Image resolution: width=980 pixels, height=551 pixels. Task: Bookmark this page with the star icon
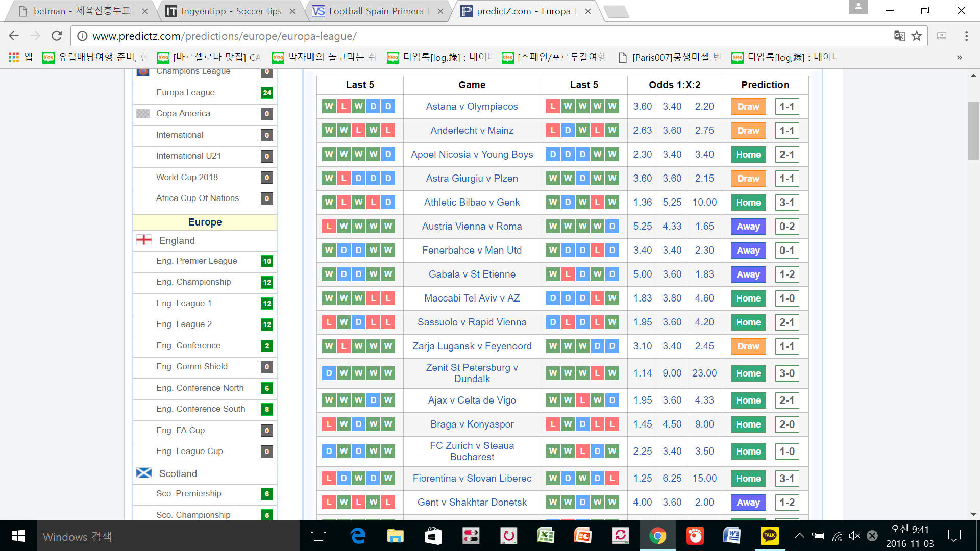point(917,36)
